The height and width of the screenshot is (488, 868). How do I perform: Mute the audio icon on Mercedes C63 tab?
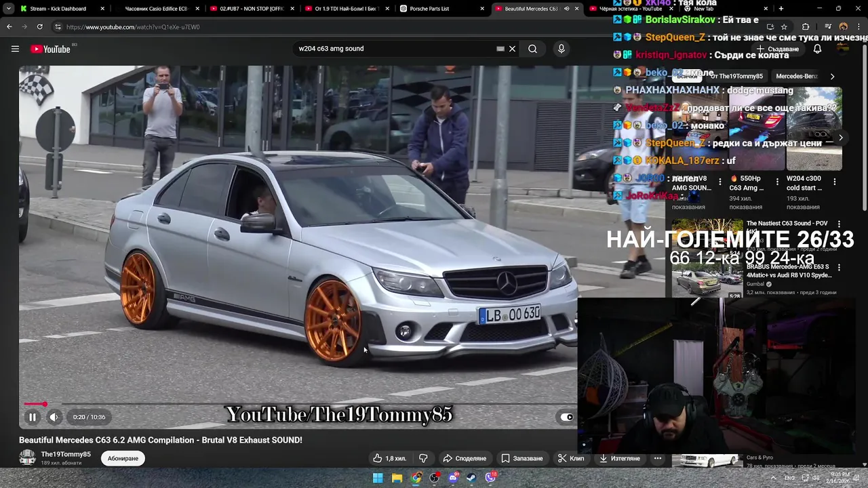pyautogui.click(x=566, y=9)
